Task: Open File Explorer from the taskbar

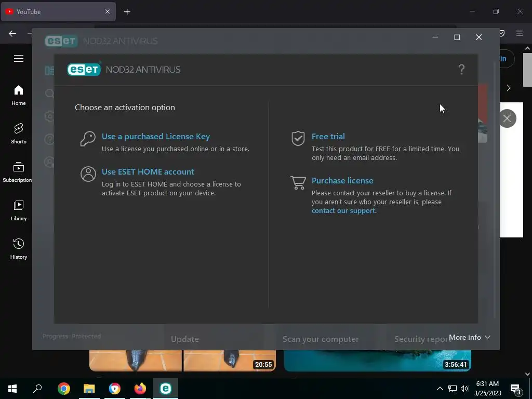Action: pos(89,389)
